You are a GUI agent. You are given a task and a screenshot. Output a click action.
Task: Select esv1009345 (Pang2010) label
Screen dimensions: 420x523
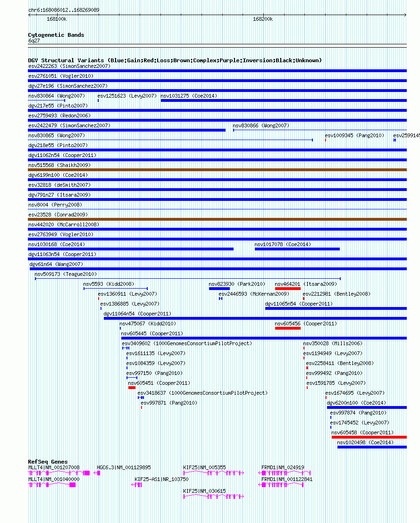[x=354, y=135]
